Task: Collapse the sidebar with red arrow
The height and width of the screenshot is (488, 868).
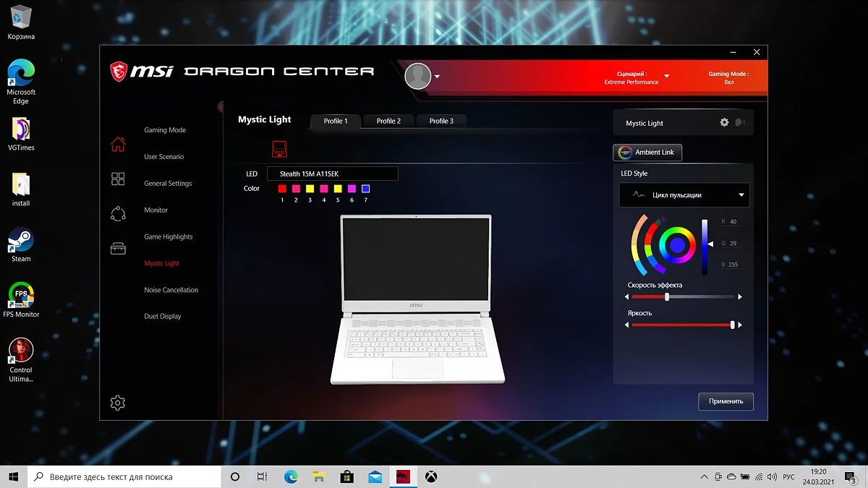Action: coord(220,107)
